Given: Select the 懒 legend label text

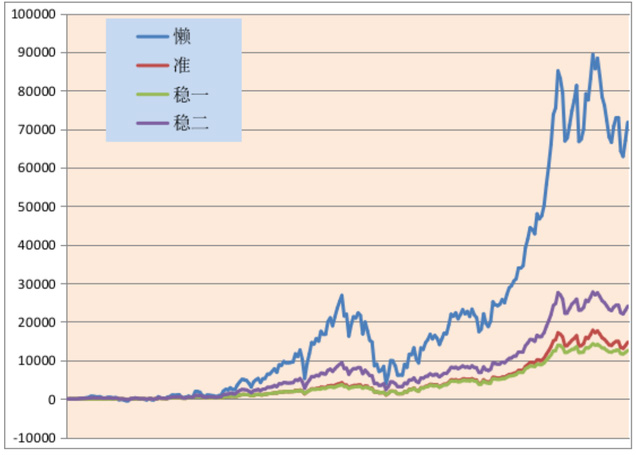Looking at the screenshot, I should pyautogui.click(x=181, y=37).
